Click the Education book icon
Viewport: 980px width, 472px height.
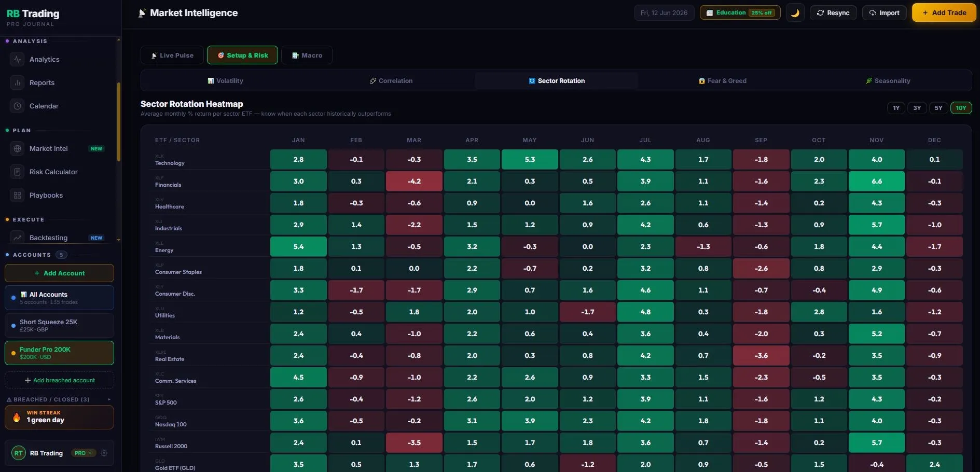[710, 12]
